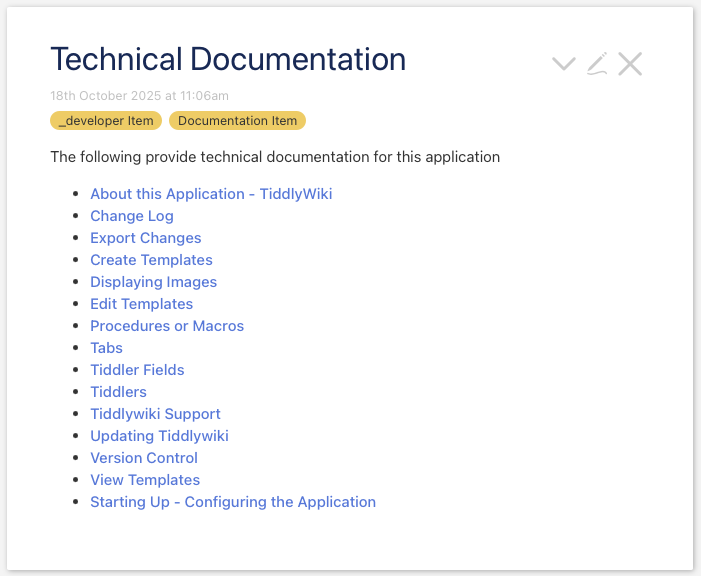701x576 pixels.
Task: Open the Change Log link
Action: click(x=132, y=216)
